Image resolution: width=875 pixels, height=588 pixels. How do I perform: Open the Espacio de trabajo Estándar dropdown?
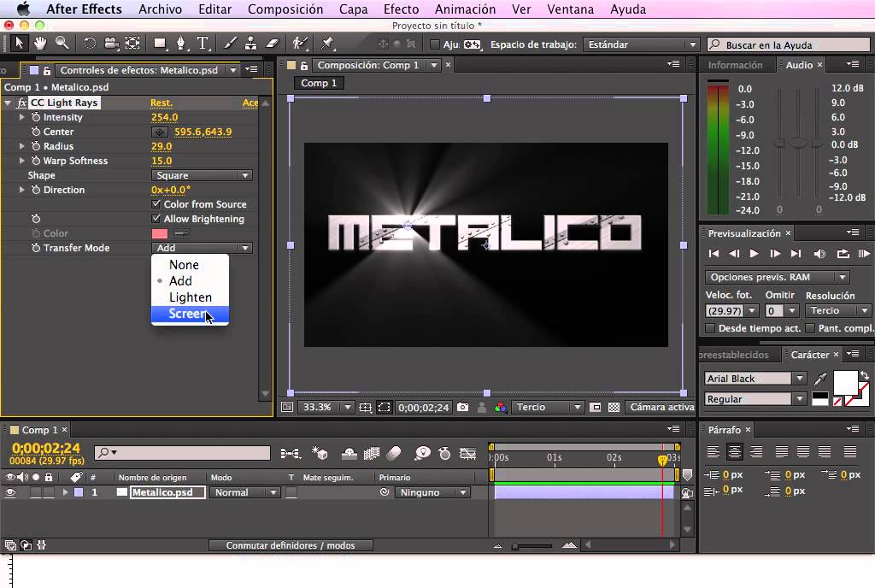(640, 44)
